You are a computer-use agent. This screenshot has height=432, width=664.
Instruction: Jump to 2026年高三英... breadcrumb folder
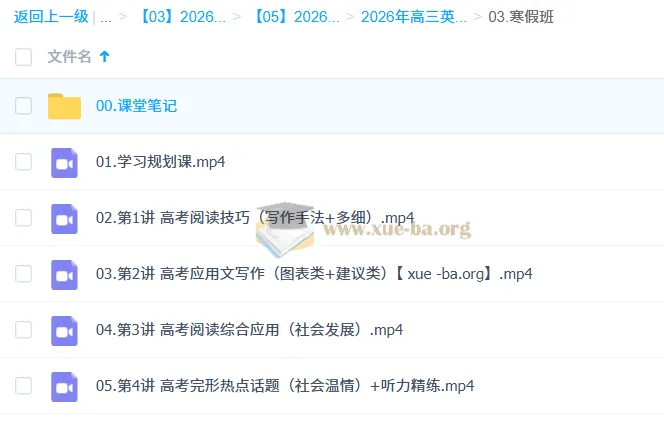(x=413, y=17)
